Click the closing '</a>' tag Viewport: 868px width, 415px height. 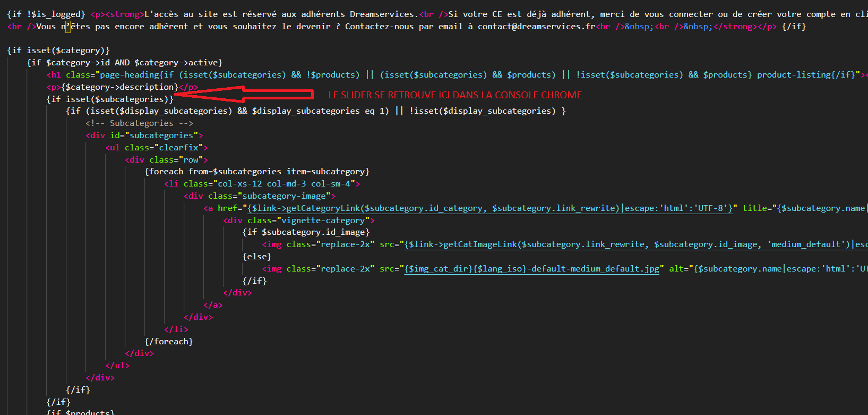213,305
